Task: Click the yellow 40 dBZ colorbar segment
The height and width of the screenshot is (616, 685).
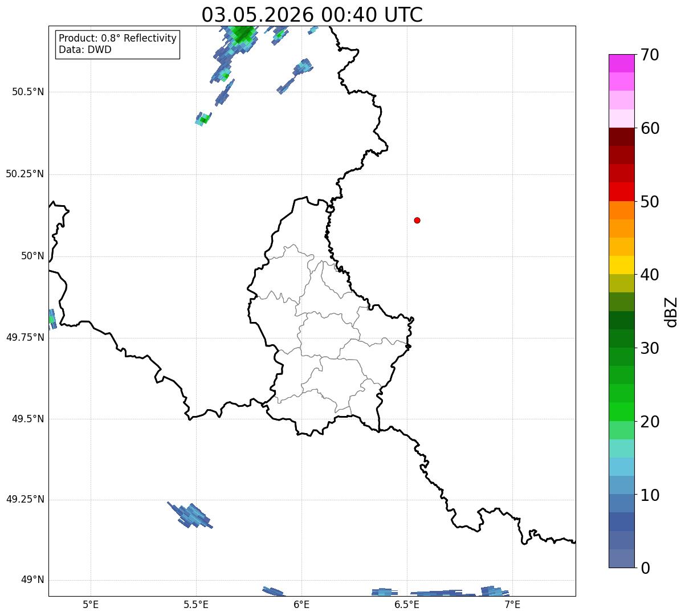Action: click(x=622, y=265)
